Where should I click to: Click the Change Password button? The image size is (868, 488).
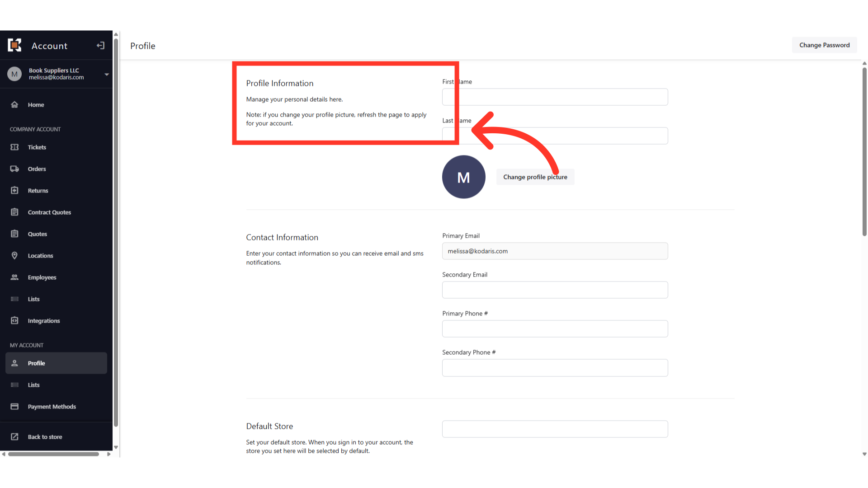(824, 45)
